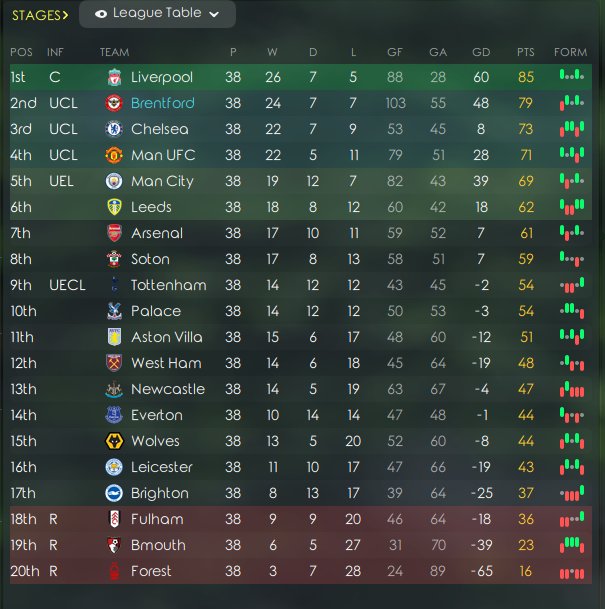Click the West Ham badge icon

pyautogui.click(x=114, y=363)
